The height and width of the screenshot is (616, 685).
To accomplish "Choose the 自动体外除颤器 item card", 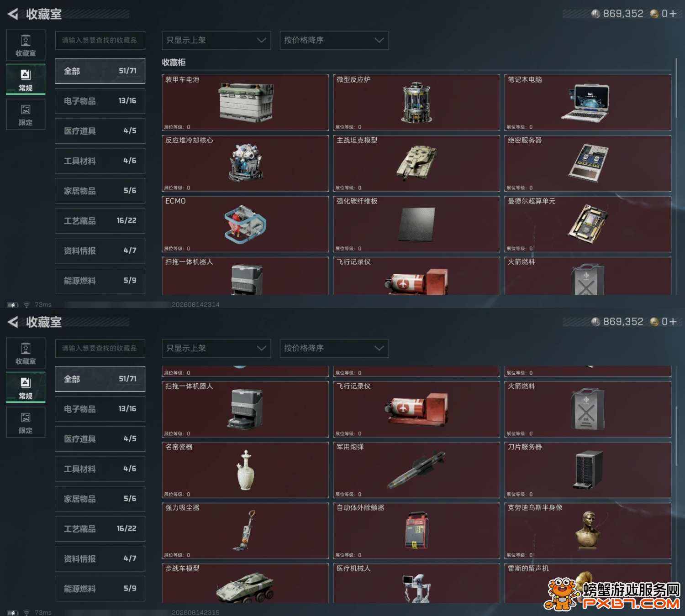I will point(416,531).
